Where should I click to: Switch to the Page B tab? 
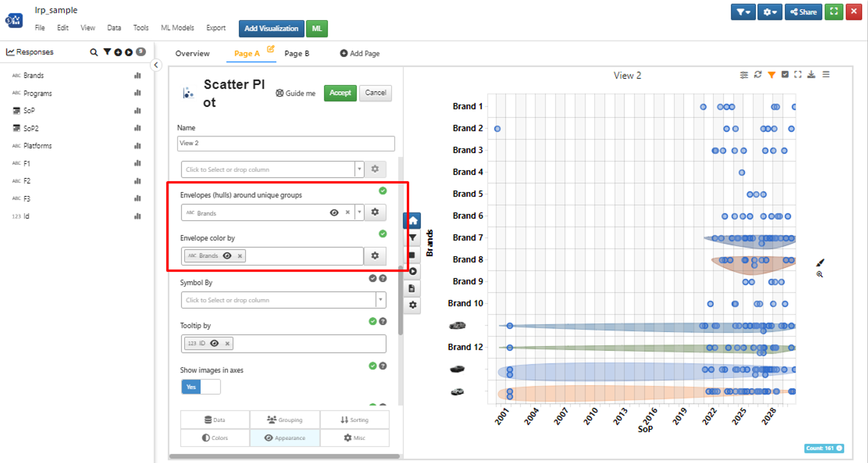[297, 53]
